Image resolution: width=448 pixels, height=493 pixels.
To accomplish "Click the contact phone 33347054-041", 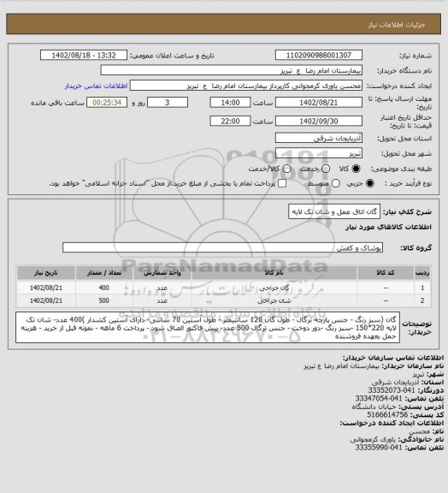I will click(379, 398).
